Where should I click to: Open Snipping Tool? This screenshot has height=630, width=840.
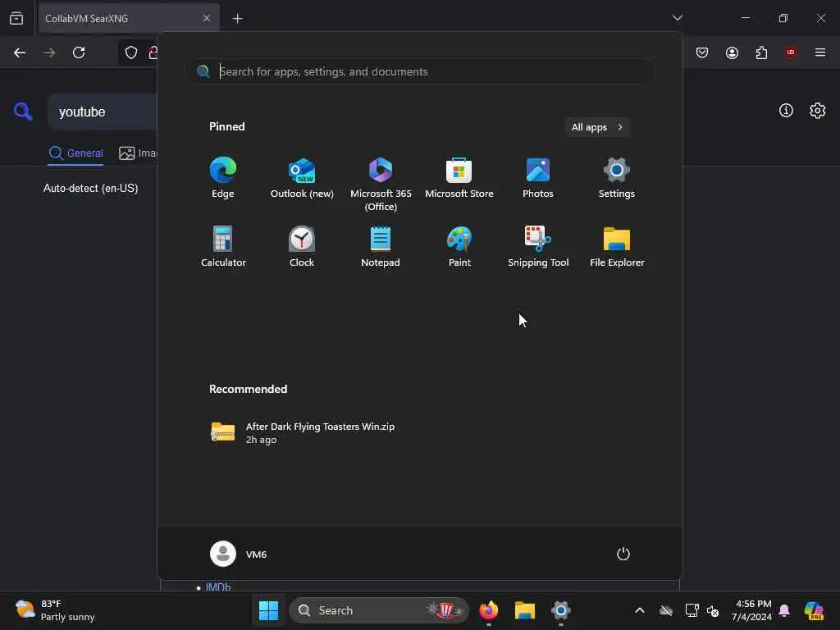(x=538, y=246)
